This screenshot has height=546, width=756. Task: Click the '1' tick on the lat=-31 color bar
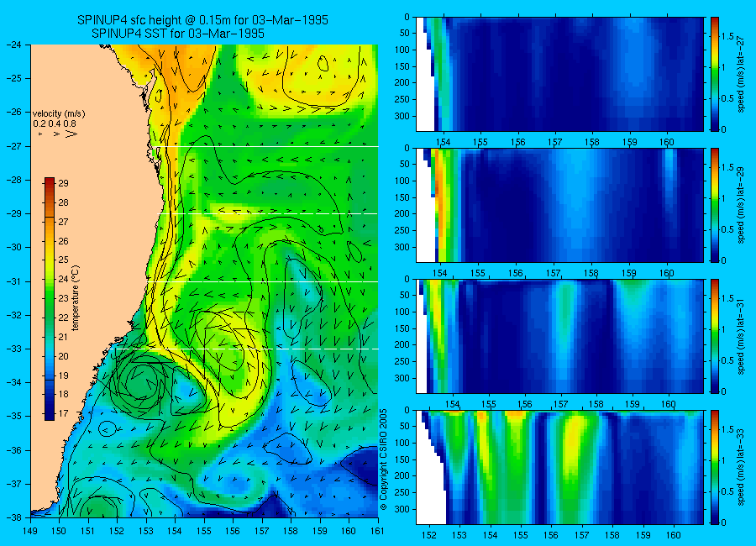pos(723,329)
